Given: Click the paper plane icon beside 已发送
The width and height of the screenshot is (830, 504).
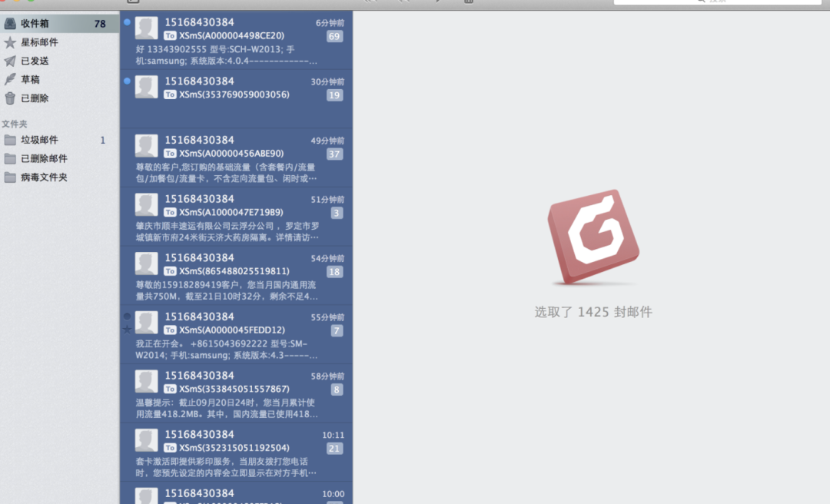Looking at the screenshot, I should (x=10, y=61).
